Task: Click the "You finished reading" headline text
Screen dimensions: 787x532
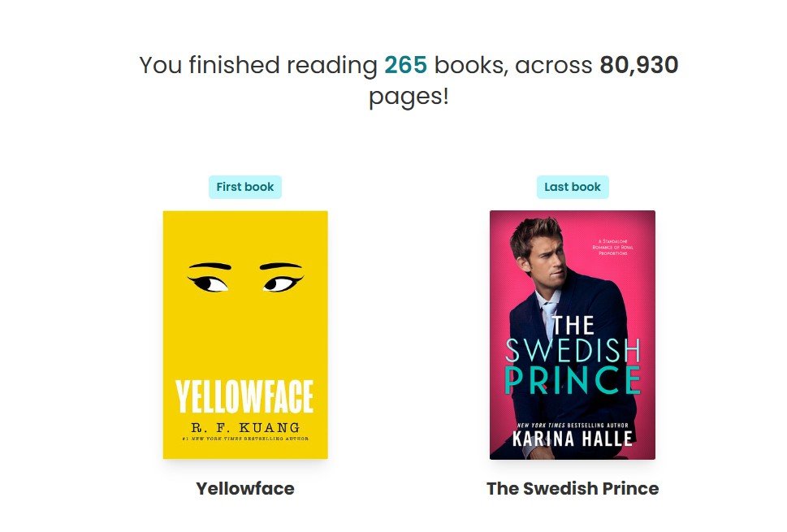Action: 260,65
